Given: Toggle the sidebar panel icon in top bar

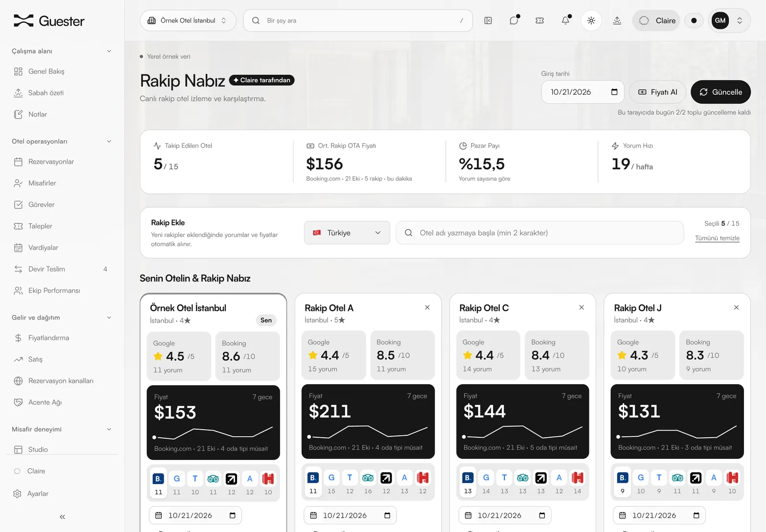Looking at the screenshot, I should point(488,21).
